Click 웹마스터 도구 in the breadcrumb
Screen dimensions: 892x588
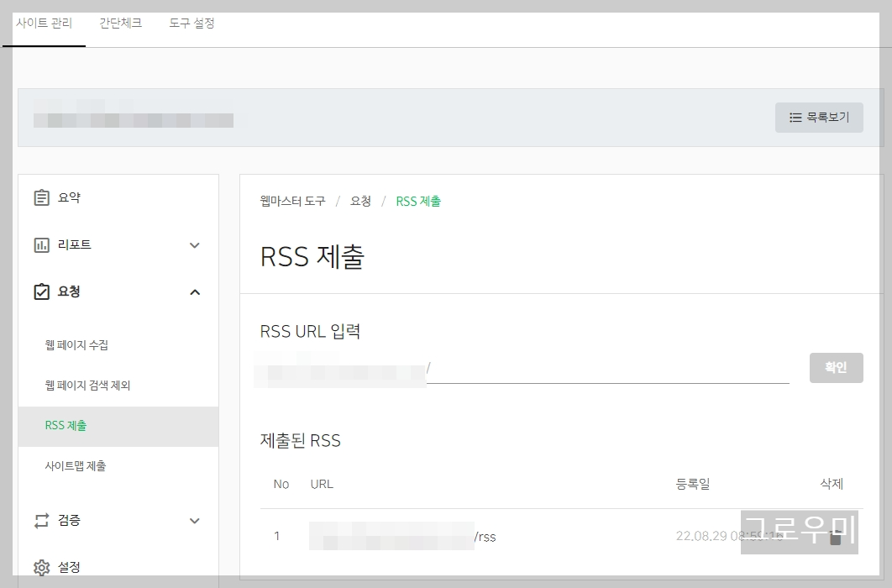293,202
